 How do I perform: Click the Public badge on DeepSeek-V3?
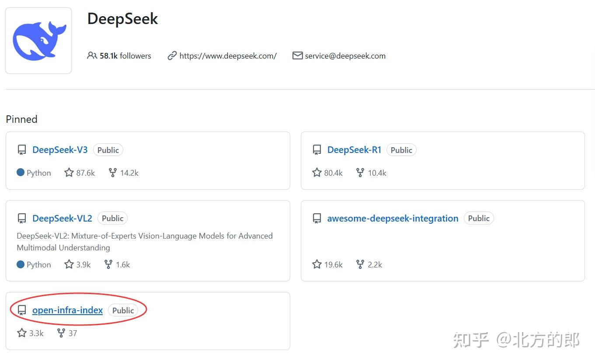(108, 149)
